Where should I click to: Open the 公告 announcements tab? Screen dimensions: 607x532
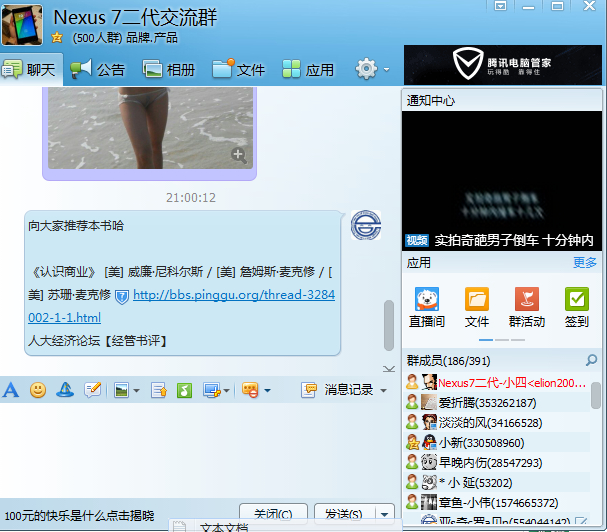tap(98, 70)
